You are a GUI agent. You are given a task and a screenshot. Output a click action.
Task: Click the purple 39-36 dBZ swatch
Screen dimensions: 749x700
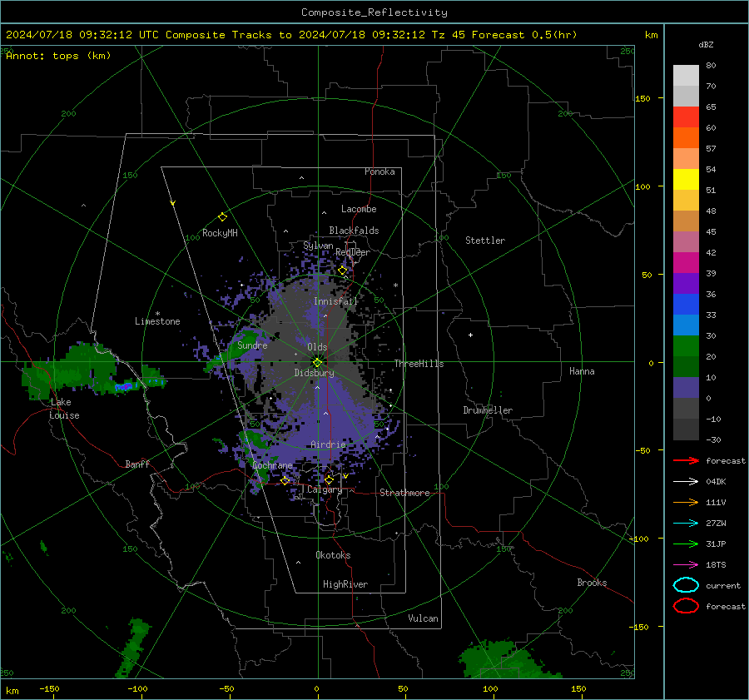pyautogui.click(x=686, y=284)
